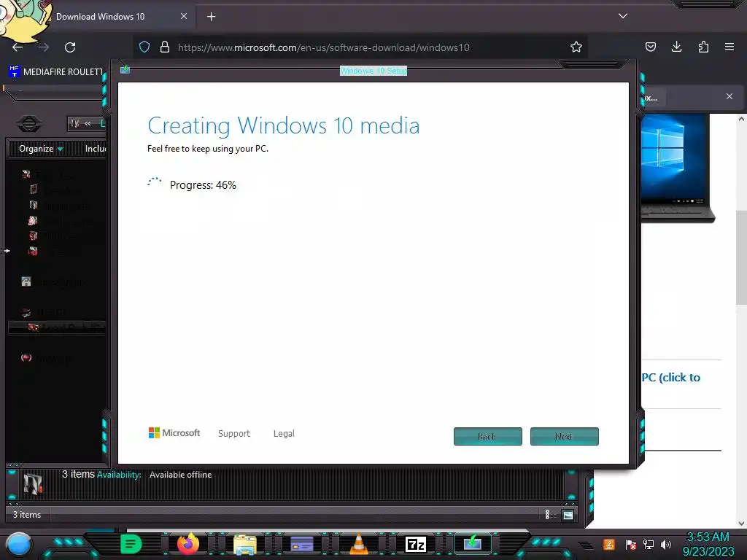Open the 7z archiver taskbar icon

pyautogui.click(x=415, y=544)
